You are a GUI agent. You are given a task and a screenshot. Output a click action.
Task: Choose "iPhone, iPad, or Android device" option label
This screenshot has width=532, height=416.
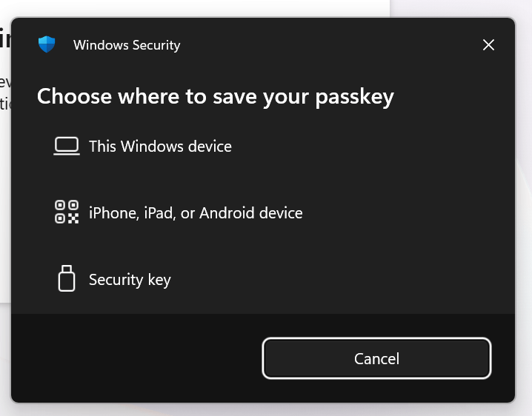(196, 213)
